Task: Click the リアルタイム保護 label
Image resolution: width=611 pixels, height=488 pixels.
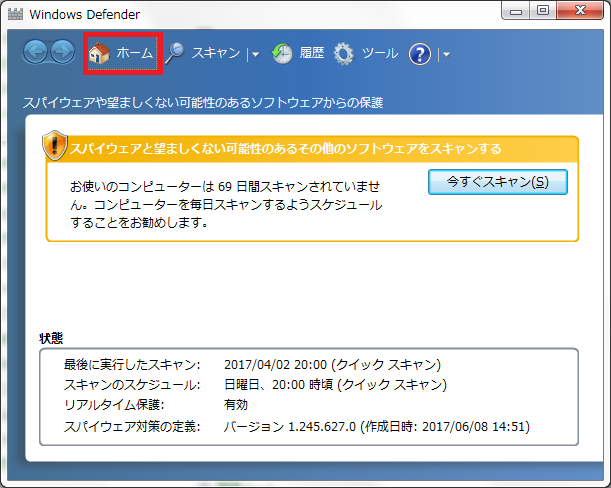Action: point(114,405)
